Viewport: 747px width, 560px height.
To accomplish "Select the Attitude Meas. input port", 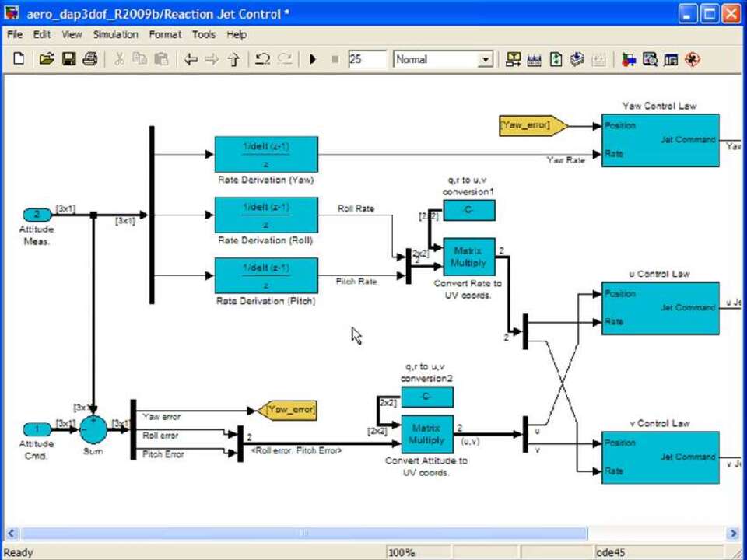I will click(x=36, y=215).
